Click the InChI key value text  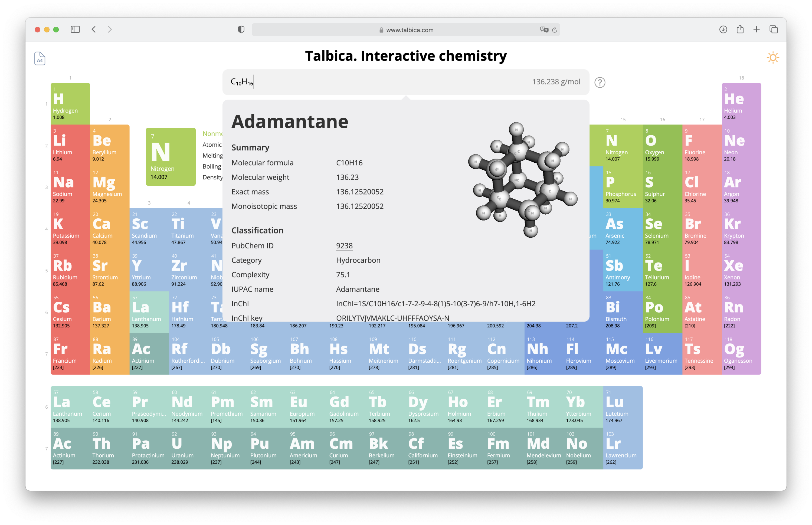pyautogui.click(x=392, y=318)
